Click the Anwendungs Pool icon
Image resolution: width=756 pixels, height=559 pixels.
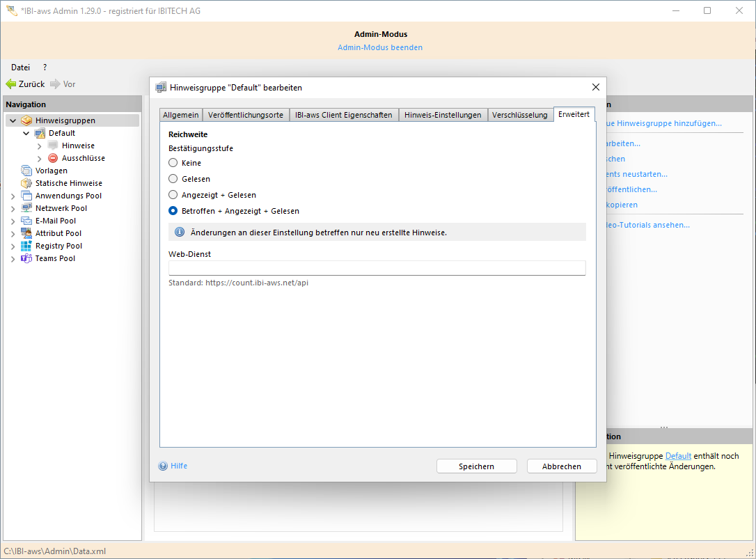(26, 196)
